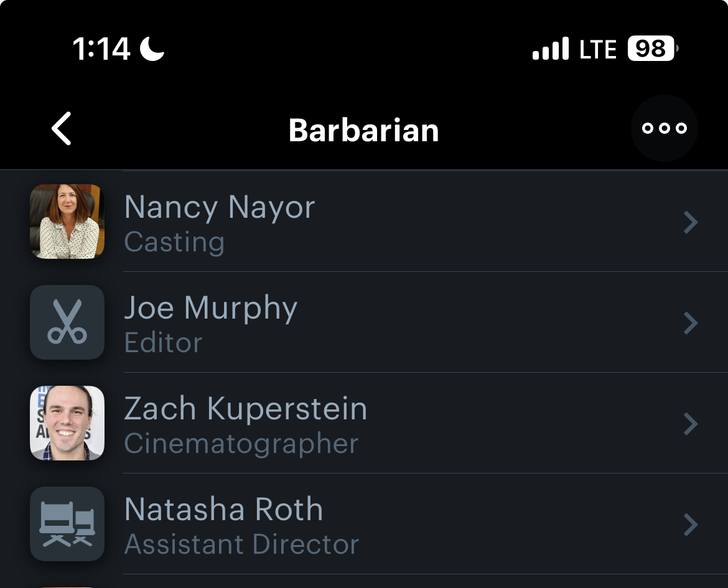Tap the Do Not Disturb moon icon
Viewport: 728px width, 588px height.
pyautogui.click(x=152, y=49)
